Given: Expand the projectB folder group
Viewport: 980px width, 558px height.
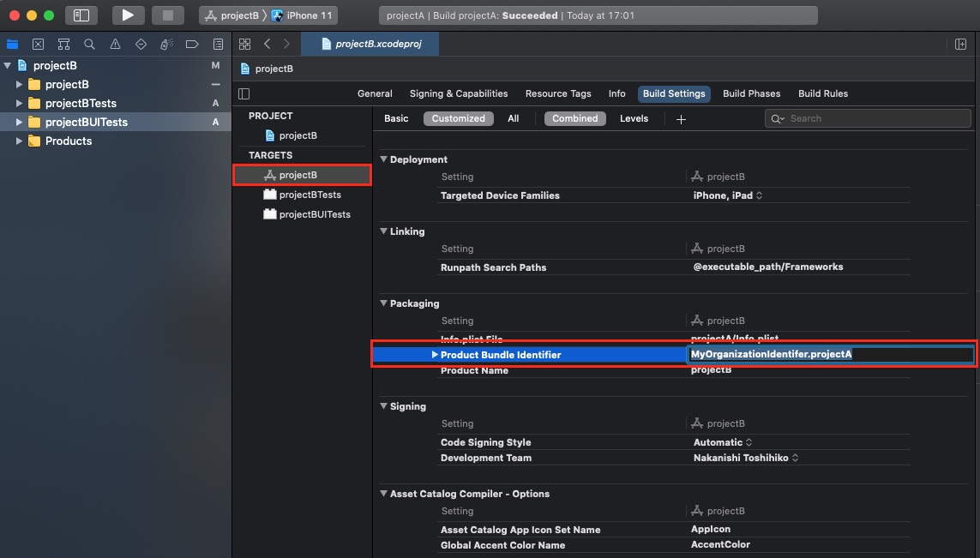Looking at the screenshot, I should pyautogui.click(x=19, y=84).
